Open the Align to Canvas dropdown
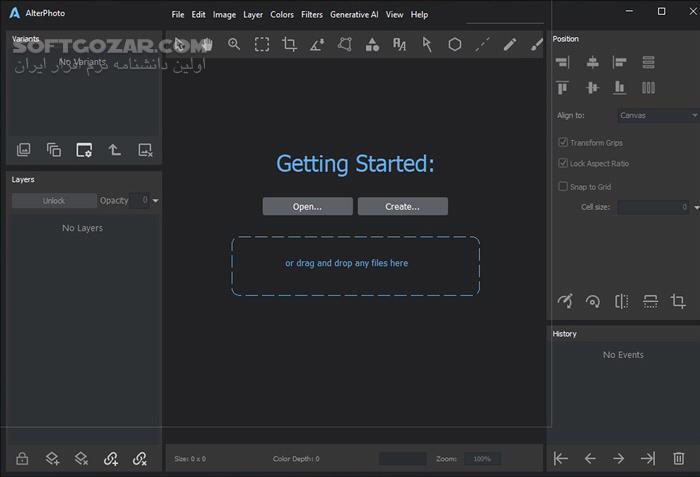 [657, 115]
